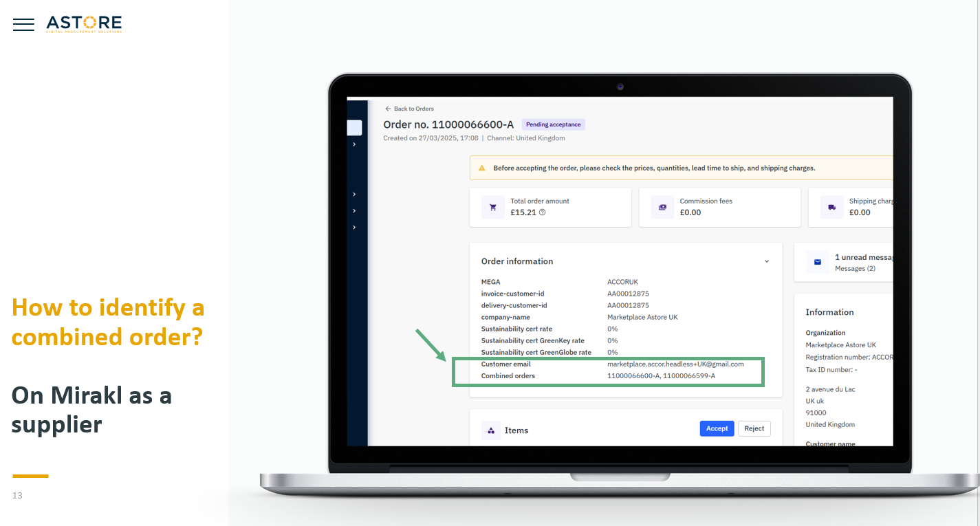Open Messages (2) link
Image resolution: width=980 pixels, height=526 pixels.
coord(855,268)
